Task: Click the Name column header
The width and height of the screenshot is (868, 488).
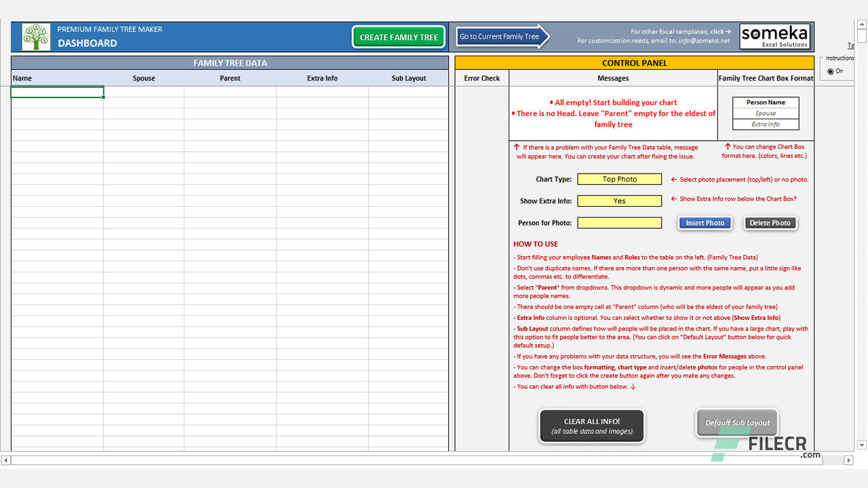Action: [x=57, y=78]
